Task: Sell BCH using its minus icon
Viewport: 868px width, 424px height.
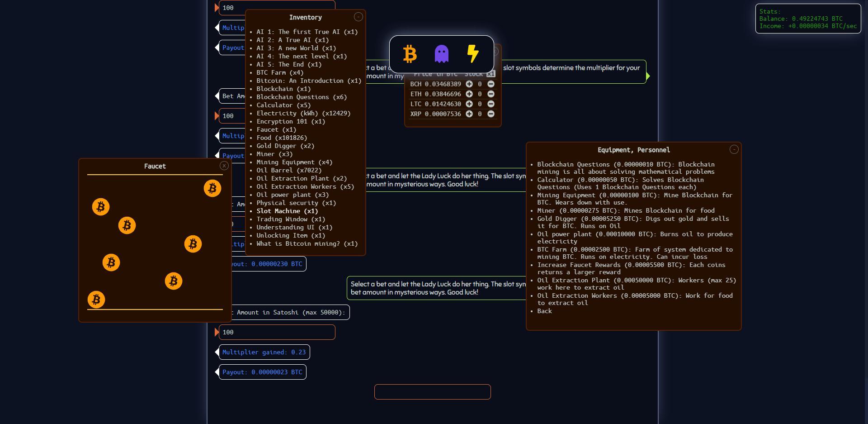Action: coord(491,84)
